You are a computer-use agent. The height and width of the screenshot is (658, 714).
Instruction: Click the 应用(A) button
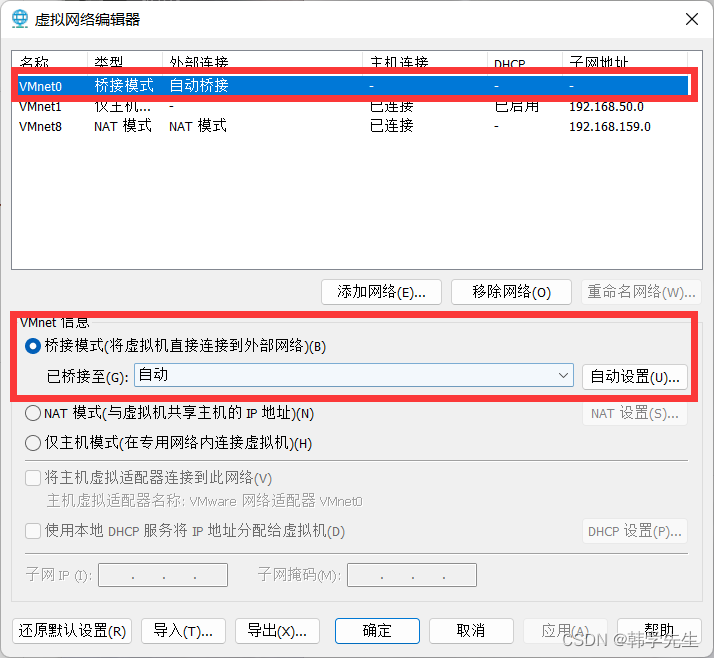(x=565, y=631)
